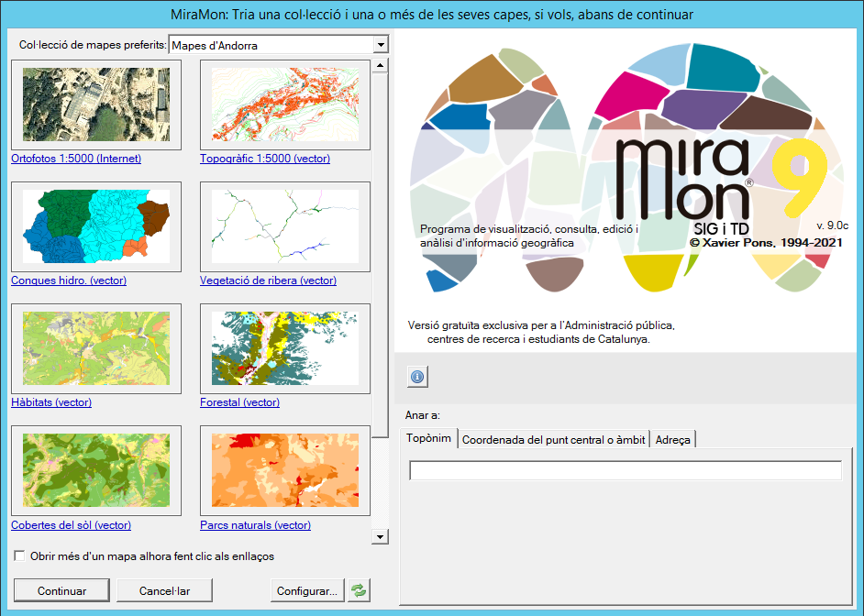
Task: Switch to Coordenada del punt central o àmbit tab
Action: (x=553, y=440)
